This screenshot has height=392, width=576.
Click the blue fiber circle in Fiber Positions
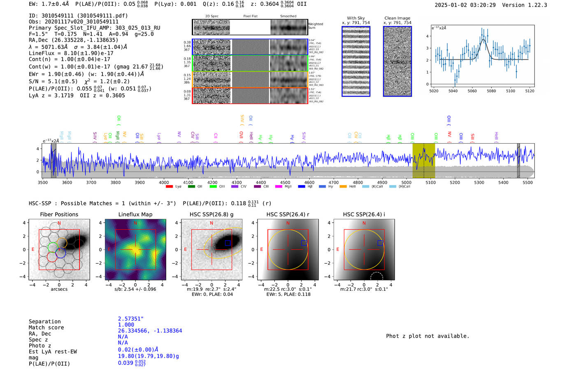(60, 253)
